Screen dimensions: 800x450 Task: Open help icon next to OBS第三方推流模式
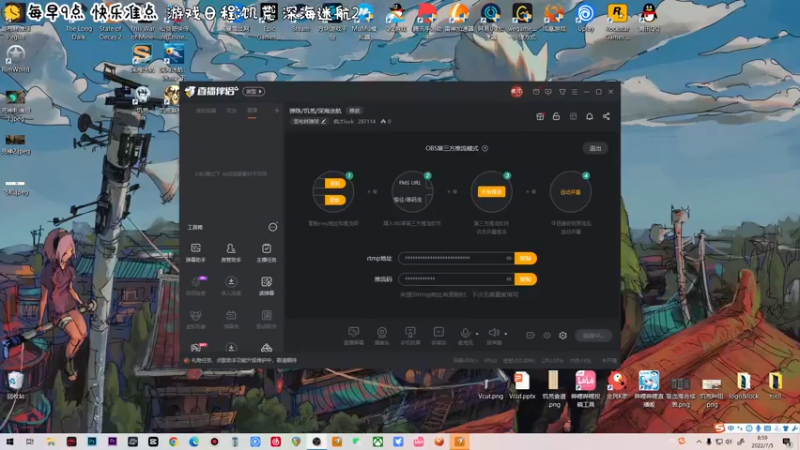[485, 148]
